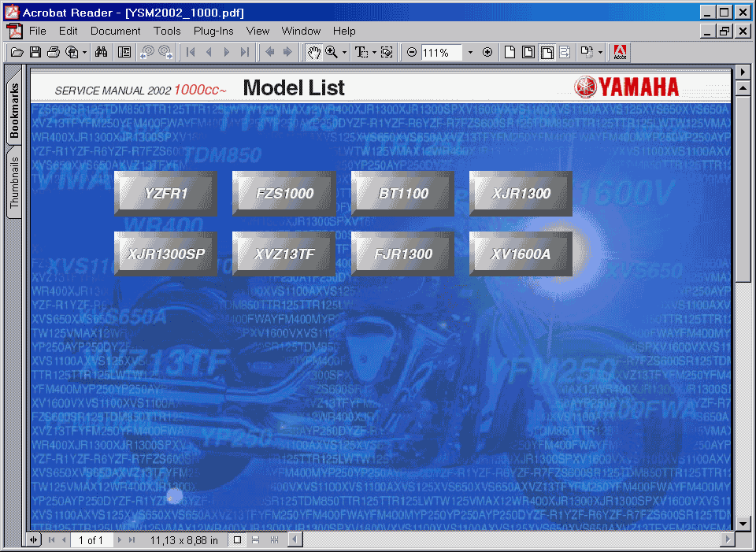Open the Window menu

301,31
